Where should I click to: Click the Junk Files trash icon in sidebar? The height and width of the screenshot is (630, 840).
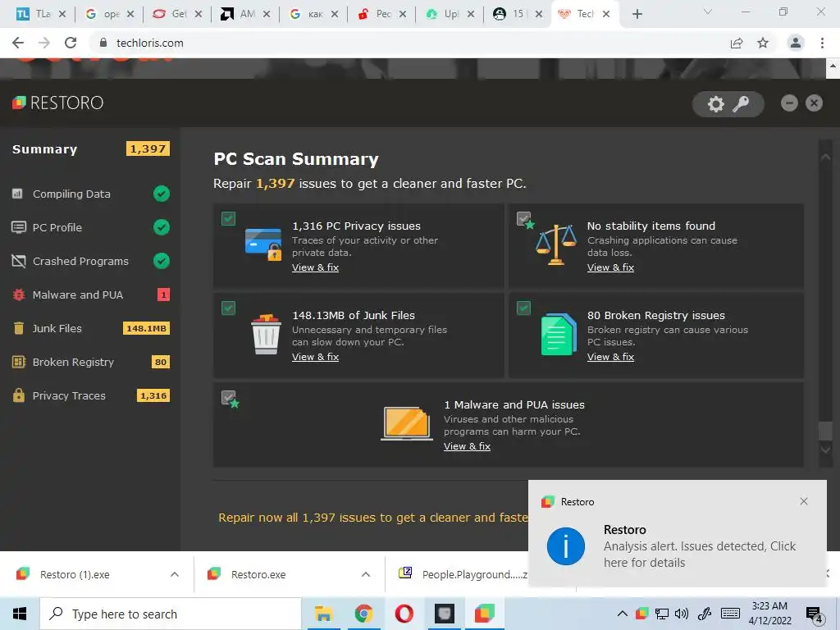[19, 328]
